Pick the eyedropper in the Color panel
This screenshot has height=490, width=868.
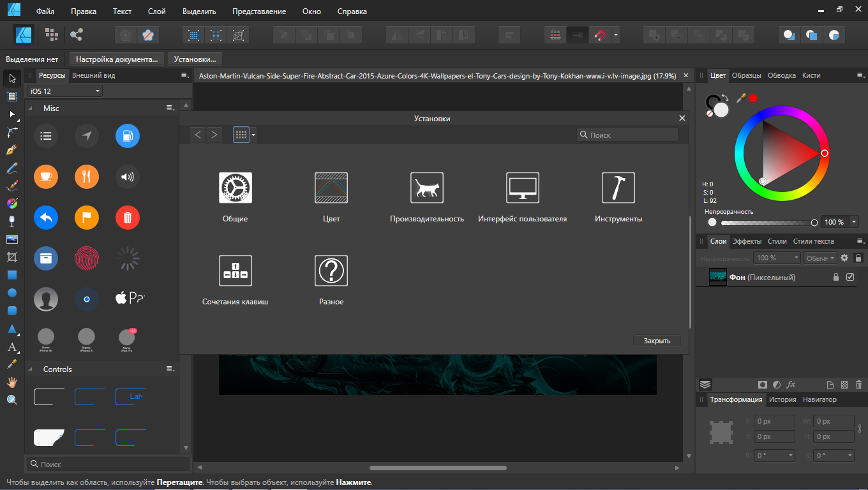click(741, 98)
